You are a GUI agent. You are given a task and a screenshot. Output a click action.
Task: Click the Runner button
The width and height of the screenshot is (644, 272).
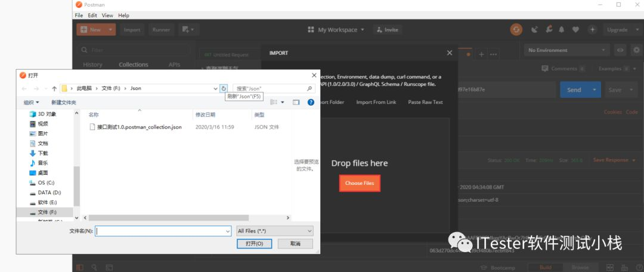pos(162,30)
